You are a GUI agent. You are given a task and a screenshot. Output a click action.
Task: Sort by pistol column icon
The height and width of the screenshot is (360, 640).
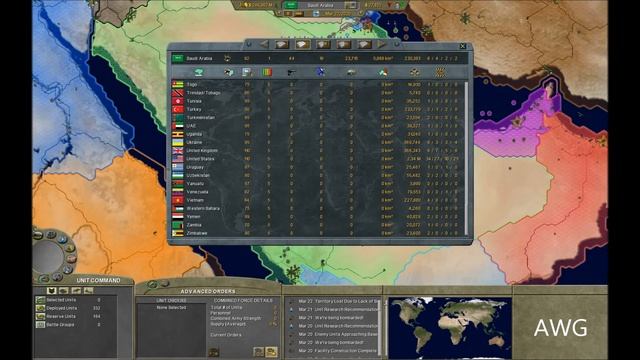(x=291, y=72)
